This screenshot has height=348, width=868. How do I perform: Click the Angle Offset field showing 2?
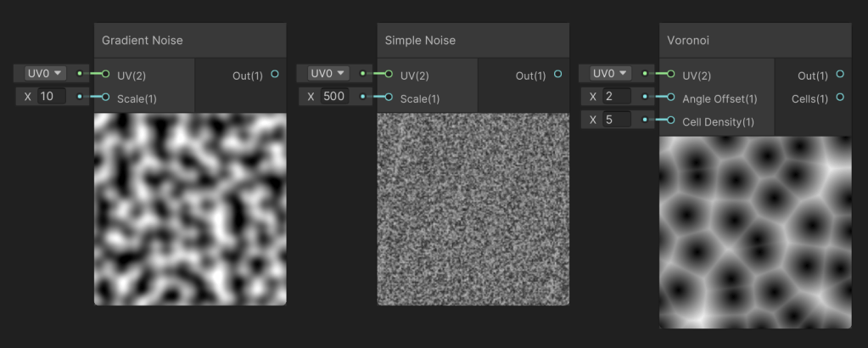click(x=617, y=97)
